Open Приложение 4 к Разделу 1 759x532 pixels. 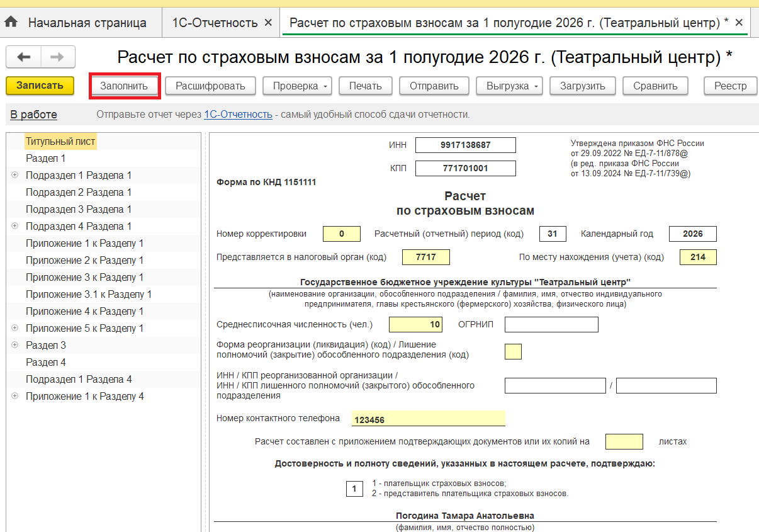tap(84, 311)
